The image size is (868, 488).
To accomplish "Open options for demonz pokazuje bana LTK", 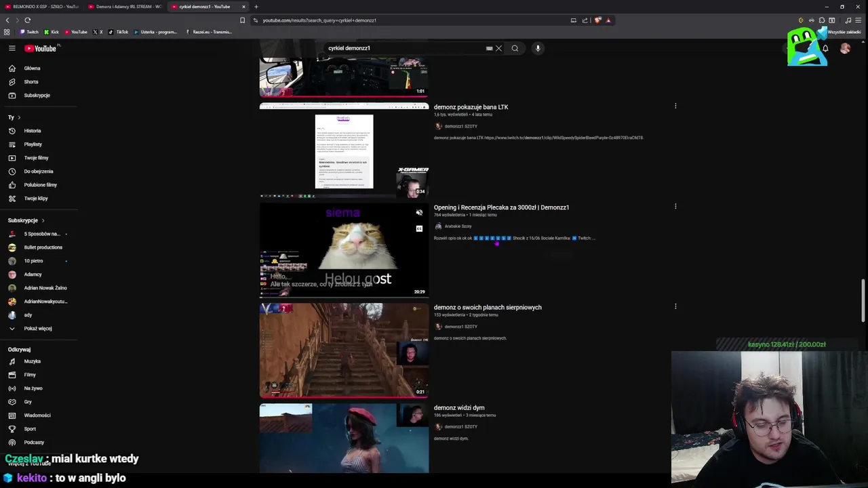I will (675, 106).
